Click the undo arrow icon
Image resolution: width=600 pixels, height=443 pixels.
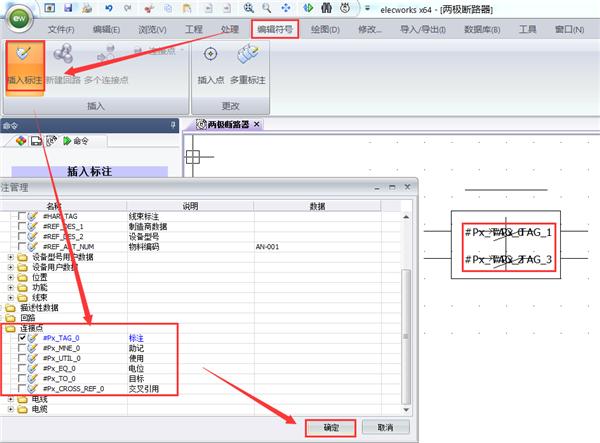[x=108, y=8]
